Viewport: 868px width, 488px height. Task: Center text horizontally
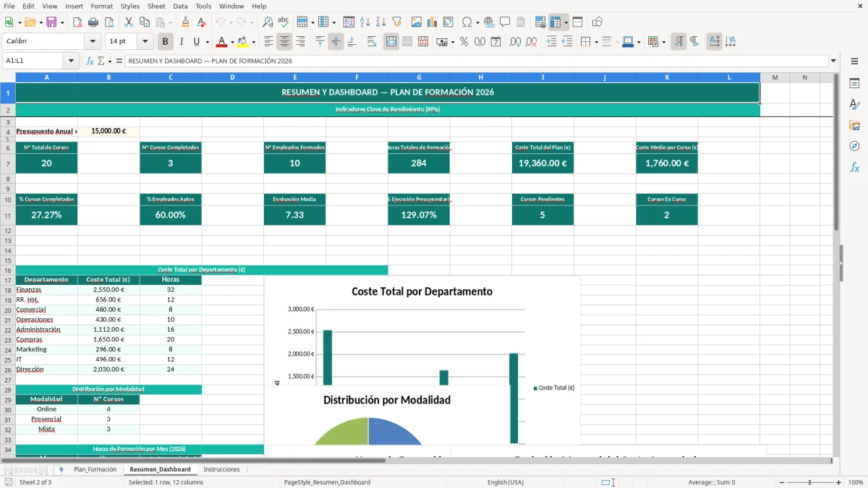click(284, 42)
